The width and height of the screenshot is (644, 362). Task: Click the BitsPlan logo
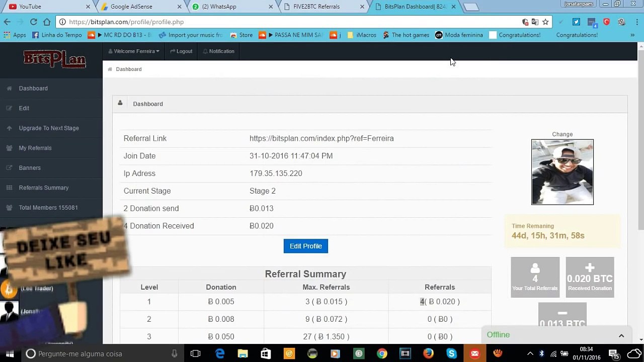[54, 59]
